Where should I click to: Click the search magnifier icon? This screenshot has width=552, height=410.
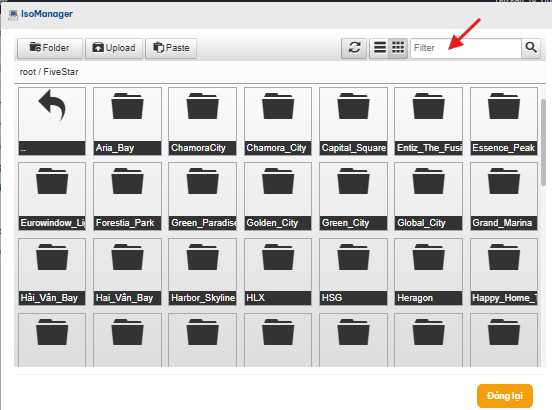531,48
